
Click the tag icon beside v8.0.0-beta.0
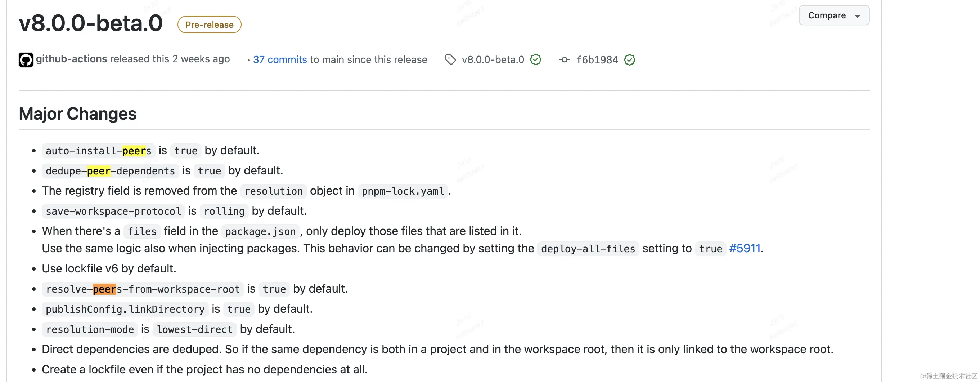click(x=450, y=60)
